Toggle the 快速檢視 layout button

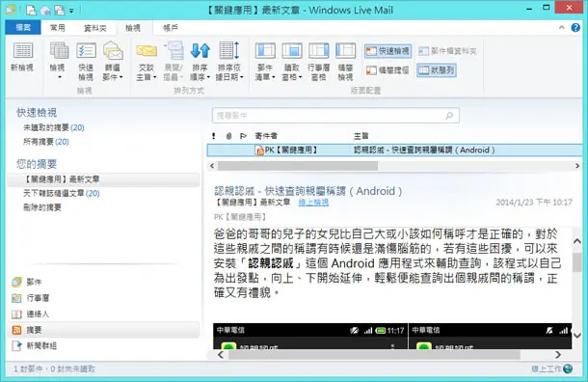(388, 51)
